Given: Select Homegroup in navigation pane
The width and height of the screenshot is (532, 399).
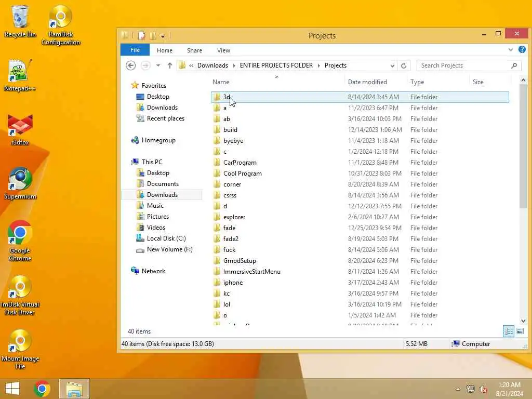Looking at the screenshot, I should point(153,140).
